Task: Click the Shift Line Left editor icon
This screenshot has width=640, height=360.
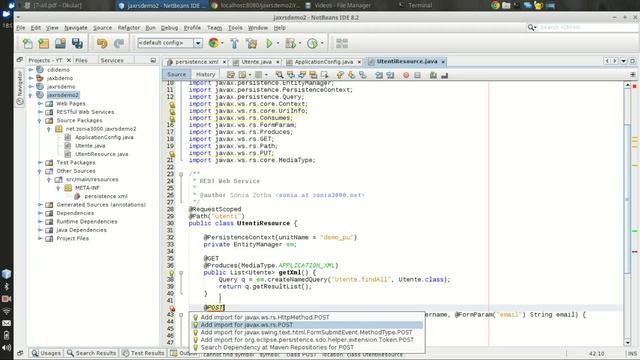Action: [379, 75]
